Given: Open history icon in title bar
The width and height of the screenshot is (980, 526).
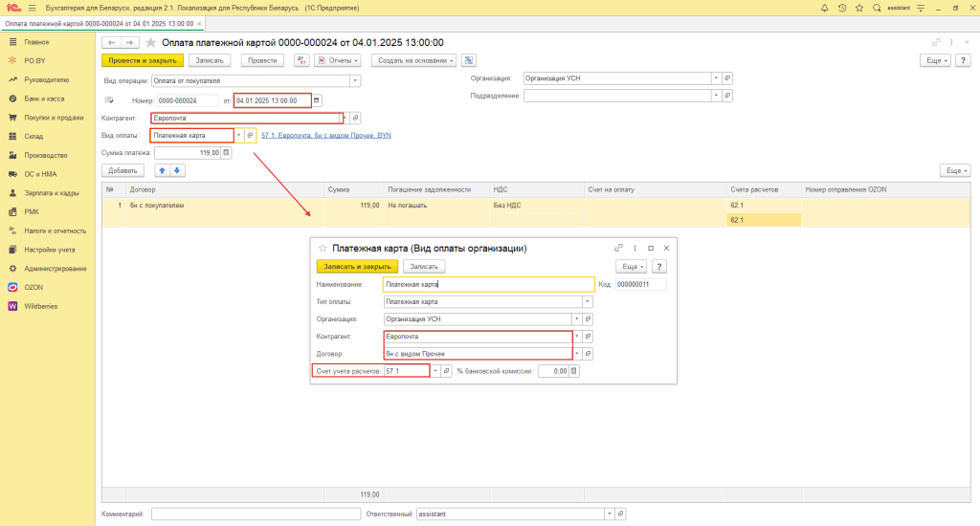Looking at the screenshot, I should (x=842, y=8).
